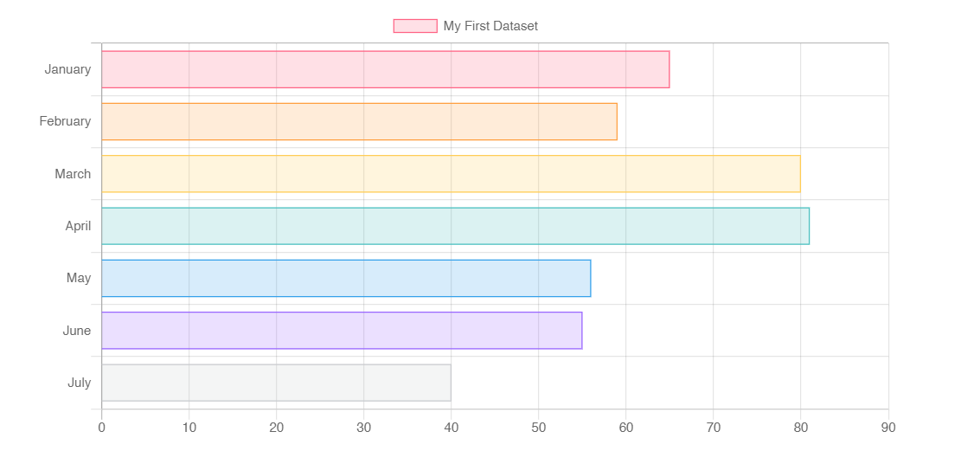Click the January axis label
Image resolution: width=980 pixels, height=464 pixels.
point(67,69)
